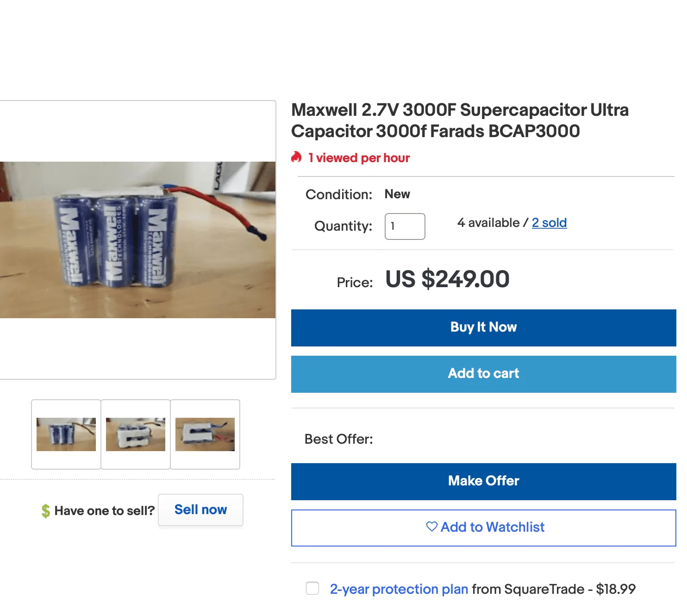Select the second product thumbnail
The image size is (687, 616).
(135, 434)
